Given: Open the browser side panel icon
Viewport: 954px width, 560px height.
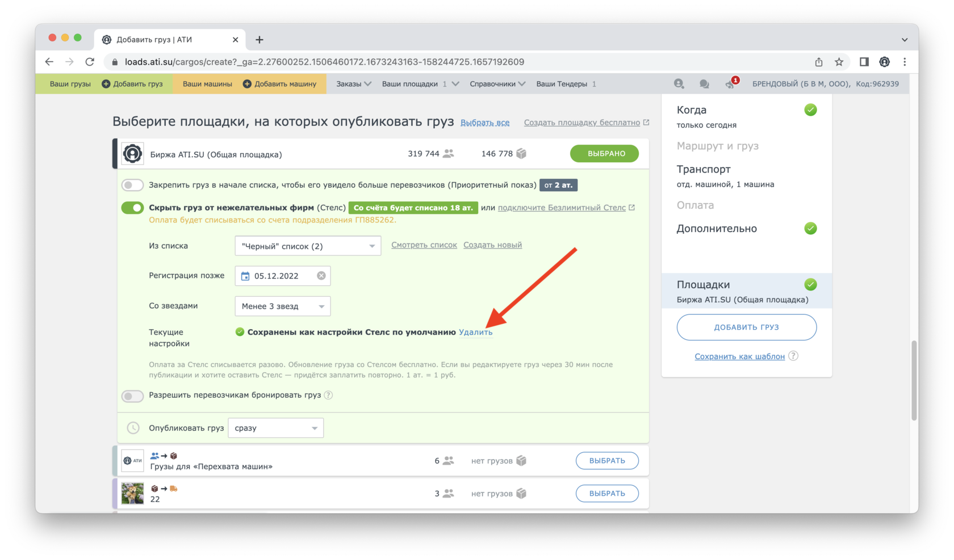Looking at the screenshot, I should pos(864,62).
